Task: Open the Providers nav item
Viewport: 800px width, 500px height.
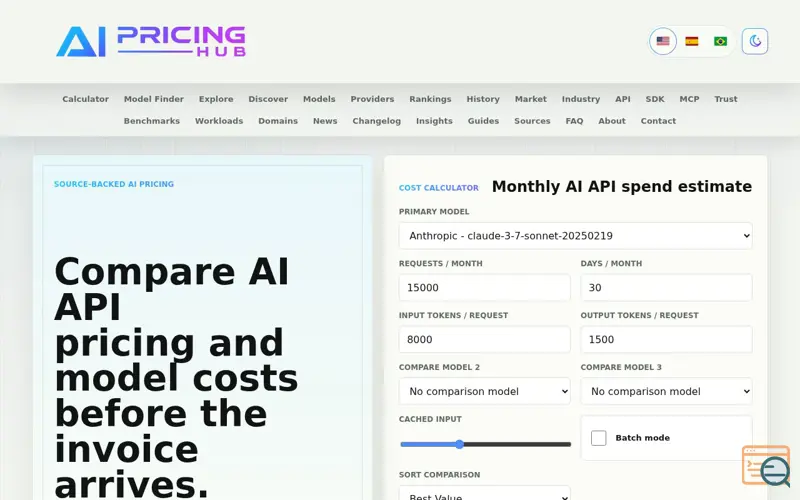Action: (372, 99)
